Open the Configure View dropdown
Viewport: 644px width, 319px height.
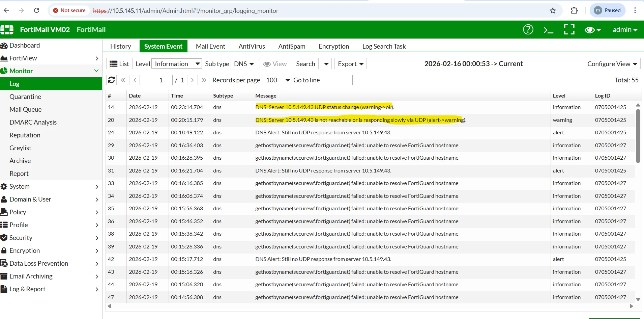[612, 64]
